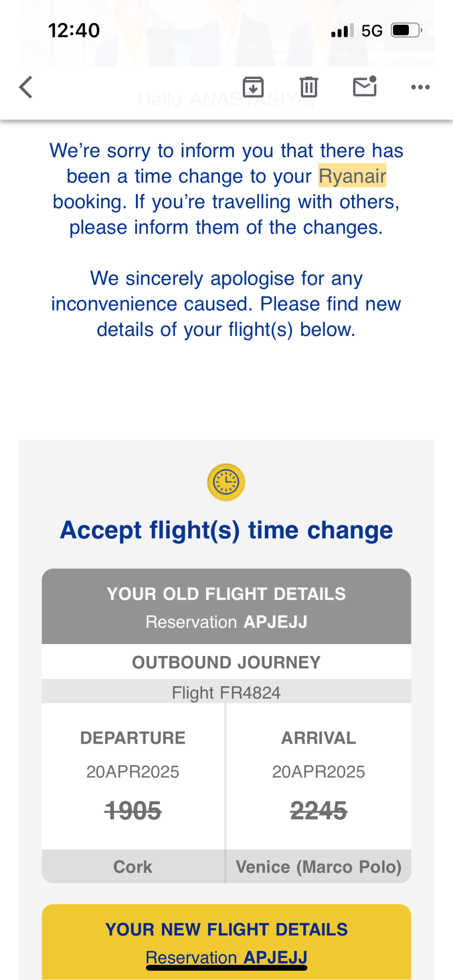
Task: Tap the back arrow to leave email
Action: [x=26, y=87]
